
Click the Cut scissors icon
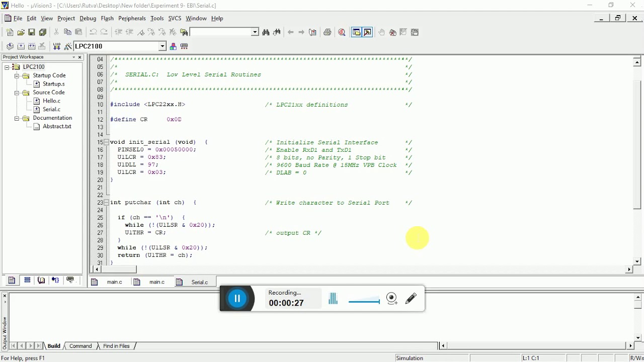(56, 32)
